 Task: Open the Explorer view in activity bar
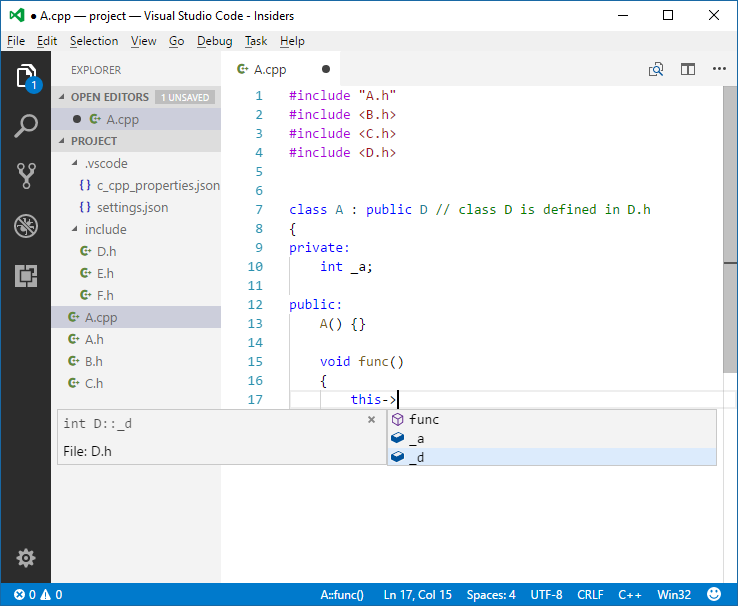pos(26,76)
